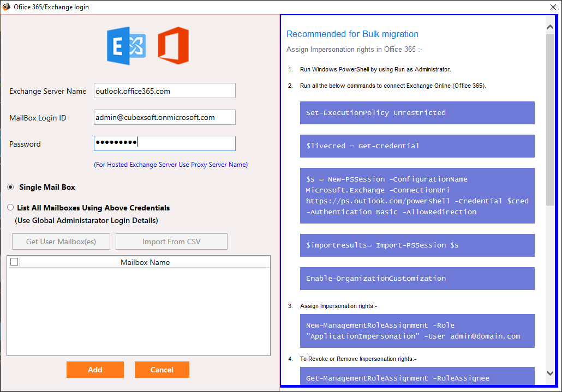Screen dimensions: 562x392
Task: Click Assign Impersonation rights in Office 365 text
Action: click(354, 50)
